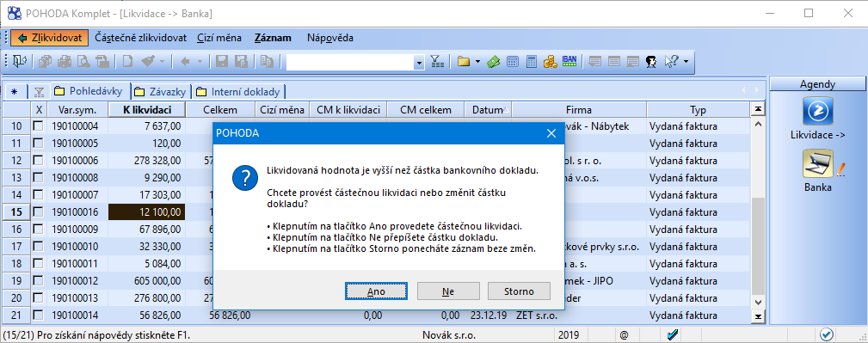Click the grayed print preview icon
Screen dimensions: 868x343
[83, 62]
